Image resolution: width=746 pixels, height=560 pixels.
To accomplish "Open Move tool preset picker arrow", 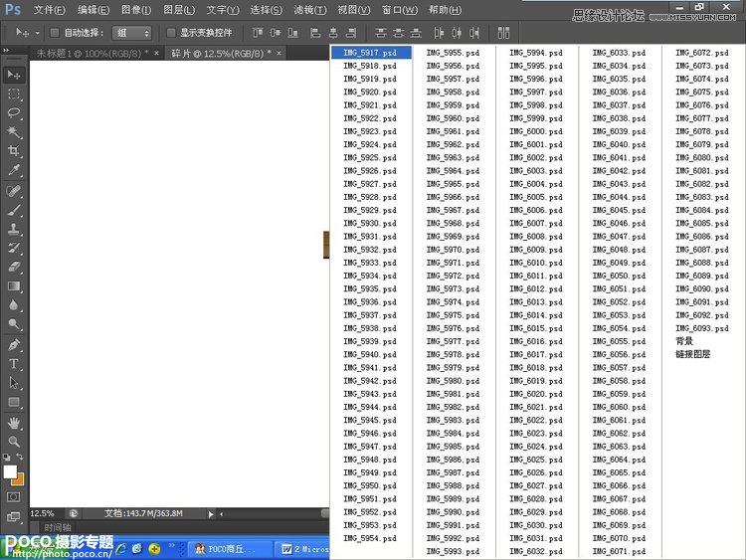I will coord(37,33).
